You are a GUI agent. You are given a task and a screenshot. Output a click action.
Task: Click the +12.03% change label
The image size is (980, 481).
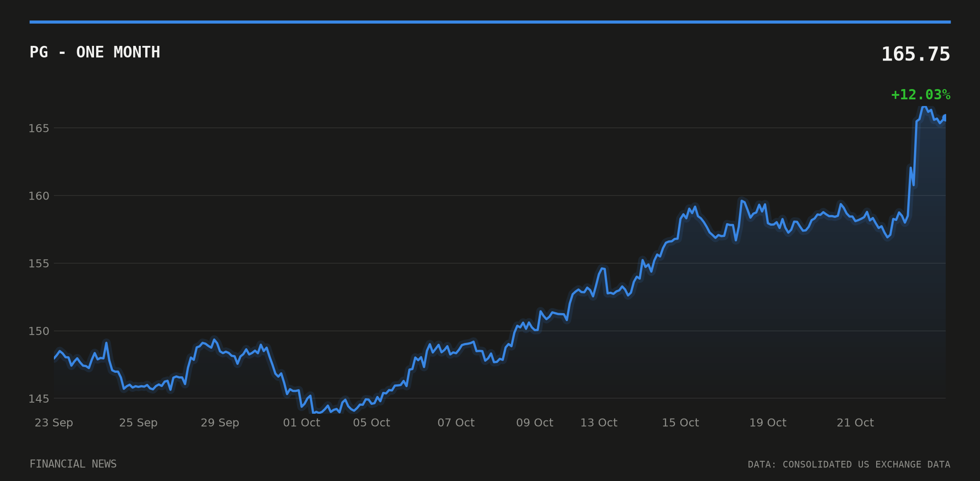[x=921, y=95]
